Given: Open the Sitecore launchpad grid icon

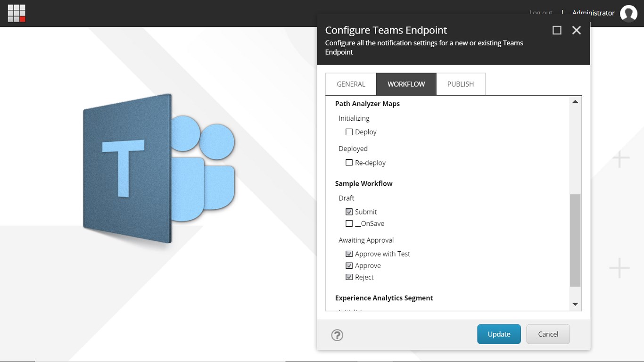Looking at the screenshot, I should (17, 13).
